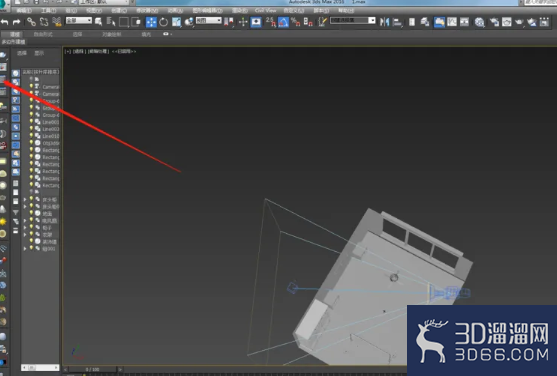
Task: Activate the Select and Move tool
Action: coord(151,22)
